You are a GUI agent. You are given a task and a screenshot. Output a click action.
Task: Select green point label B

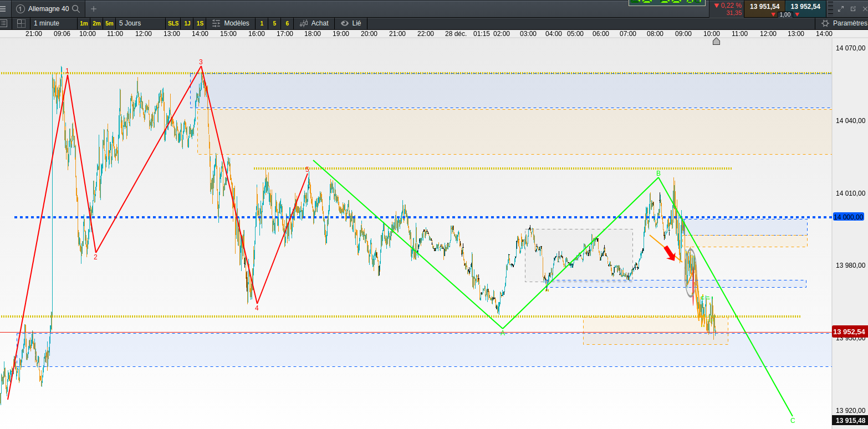pos(658,173)
